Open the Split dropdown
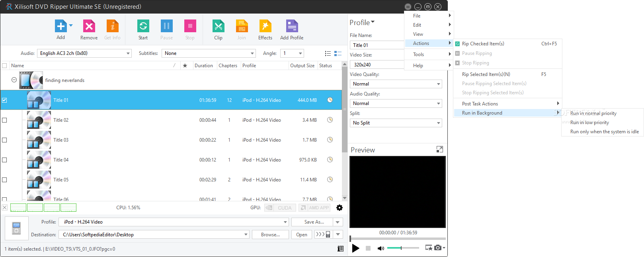Screen dimensions: 644x257 pyautogui.click(x=396, y=123)
